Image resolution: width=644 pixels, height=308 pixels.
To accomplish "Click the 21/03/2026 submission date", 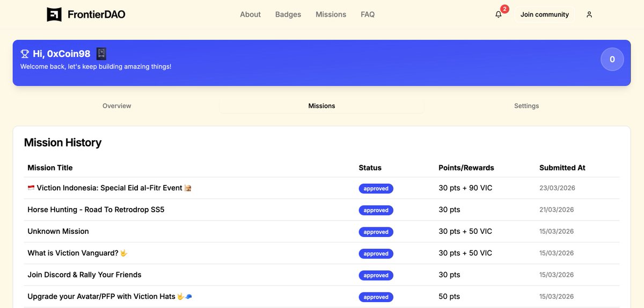I will click(x=557, y=210).
